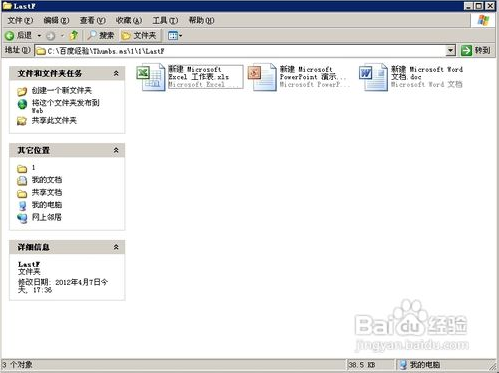Collapse the 文件和文件夹任务 panel

116,73
